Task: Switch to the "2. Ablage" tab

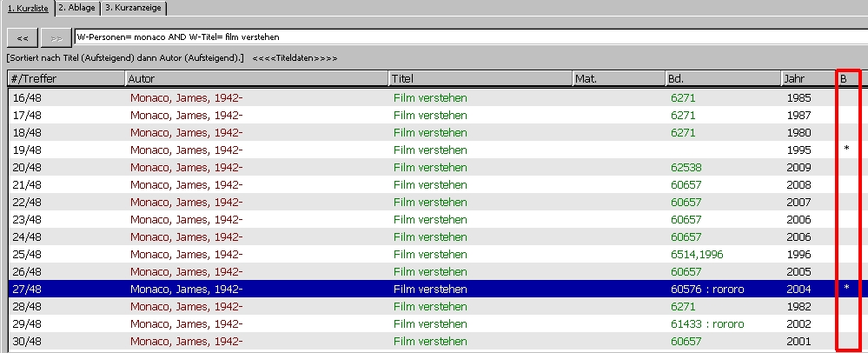Action: [x=76, y=8]
